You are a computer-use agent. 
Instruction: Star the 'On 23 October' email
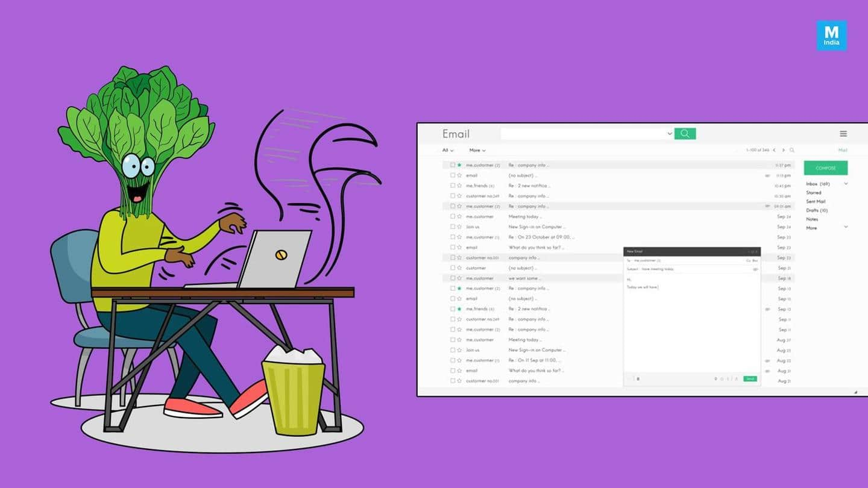pyautogui.click(x=459, y=237)
